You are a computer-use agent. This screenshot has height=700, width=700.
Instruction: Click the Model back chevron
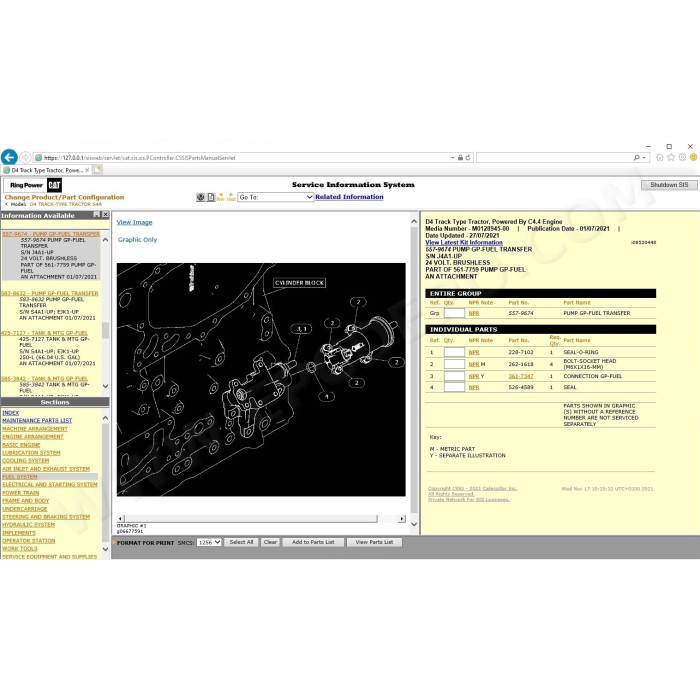coord(7,204)
